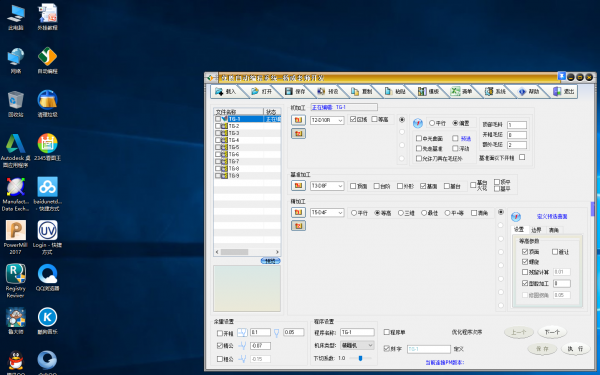Image resolution: width=600 pixels, height=375 pixels.
Task: Enable the 开粗 checkbox in allowance settings
Action: [x=220, y=333]
